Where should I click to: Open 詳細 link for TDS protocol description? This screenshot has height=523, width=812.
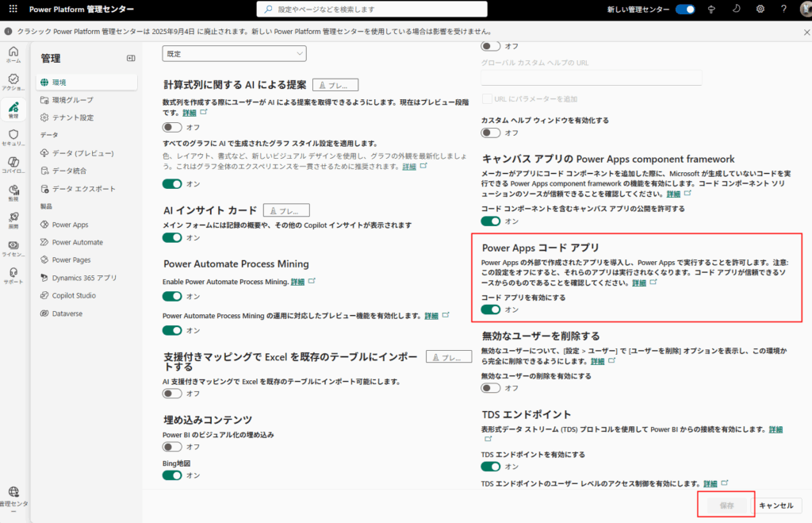[x=776, y=429]
